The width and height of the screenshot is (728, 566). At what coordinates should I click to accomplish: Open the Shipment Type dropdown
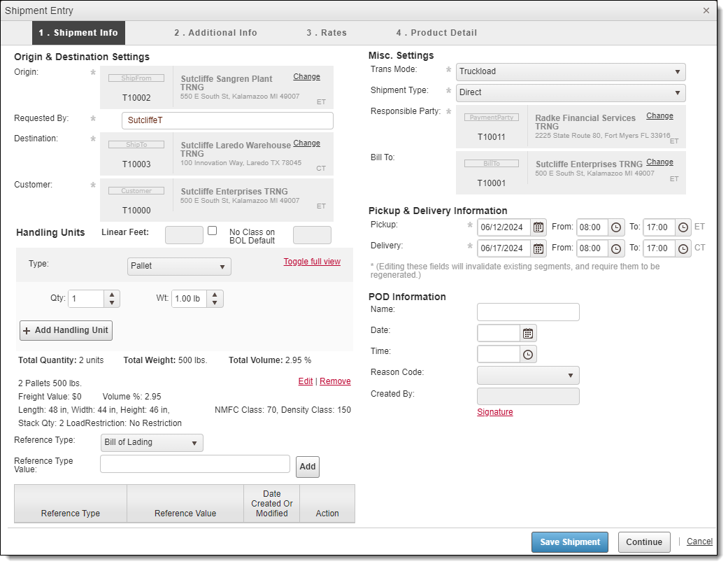[x=571, y=92]
